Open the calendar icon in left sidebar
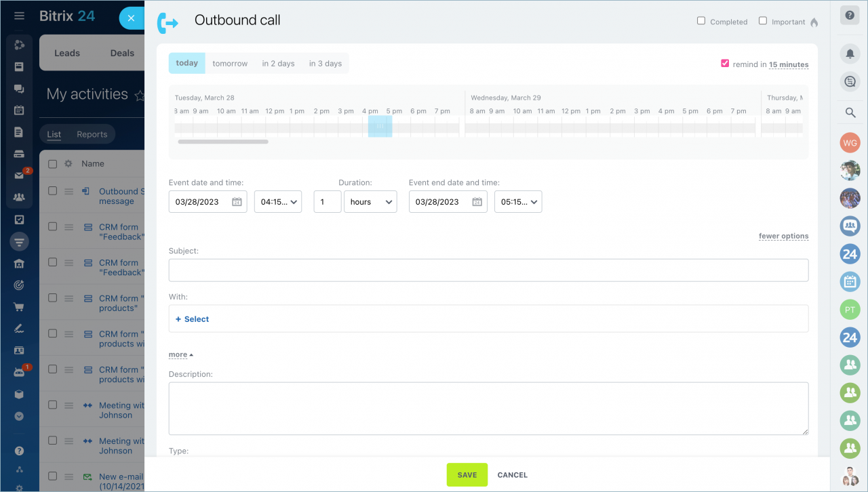The image size is (868, 492). tap(19, 110)
